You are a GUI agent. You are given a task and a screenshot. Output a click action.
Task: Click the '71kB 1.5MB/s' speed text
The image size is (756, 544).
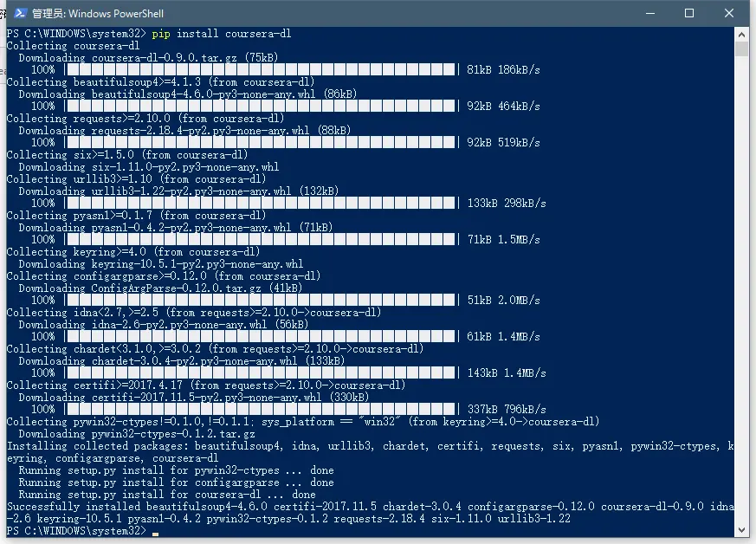503,240
